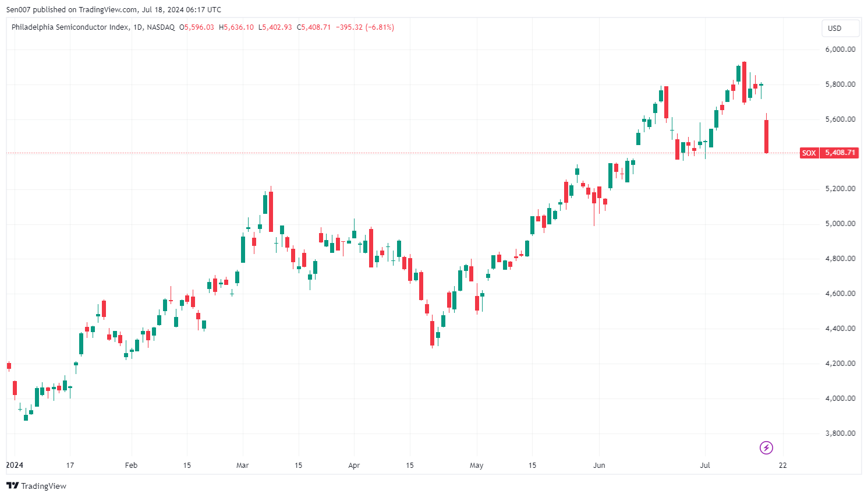Click the latest red candle at far right
The image size is (868, 497).
click(x=766, y=136)
